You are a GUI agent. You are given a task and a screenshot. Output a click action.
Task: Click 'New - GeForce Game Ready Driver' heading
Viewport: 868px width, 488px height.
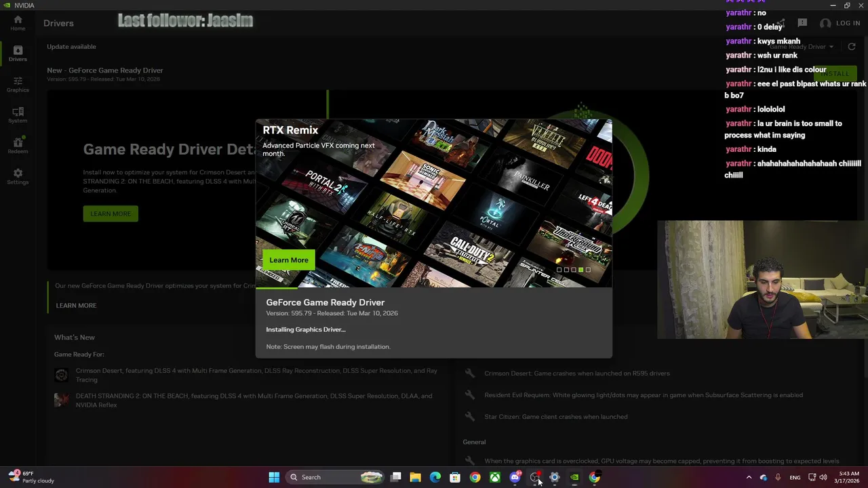click(x=105, y=70)
